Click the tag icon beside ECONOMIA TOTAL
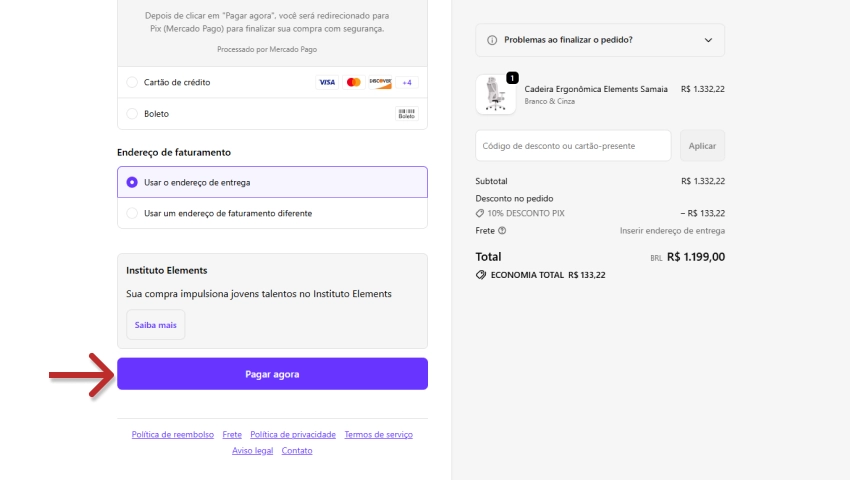 point(481,275)
